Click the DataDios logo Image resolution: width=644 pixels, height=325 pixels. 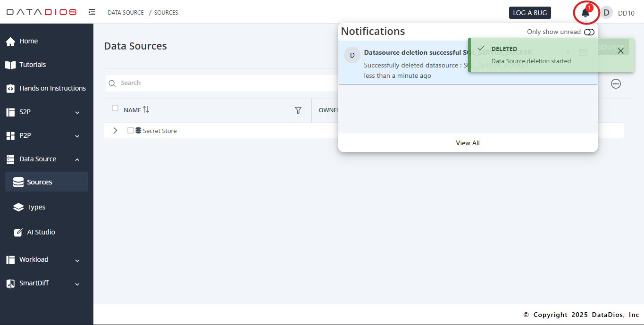42,12
